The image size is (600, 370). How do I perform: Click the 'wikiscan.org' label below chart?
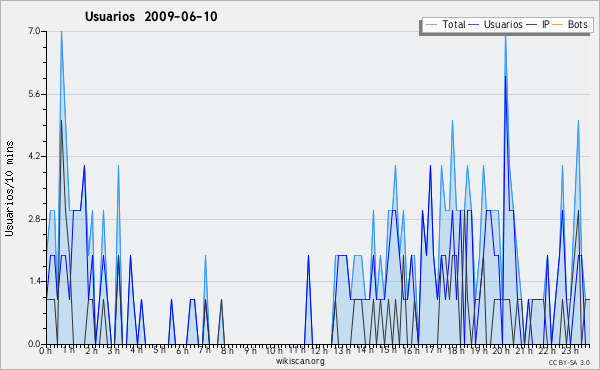pyautogui.click(x=300, y=361)
